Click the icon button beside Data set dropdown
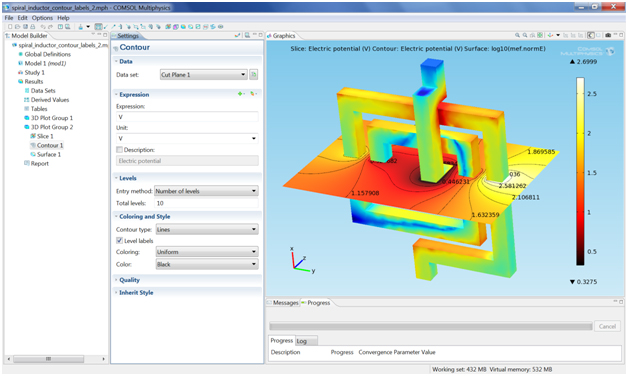This screenshot has width=628, height=376. [x=253, y=74]
